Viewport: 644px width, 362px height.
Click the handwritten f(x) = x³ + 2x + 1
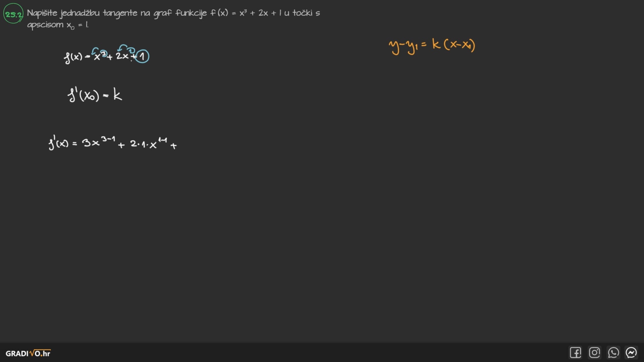pos(106,56)
